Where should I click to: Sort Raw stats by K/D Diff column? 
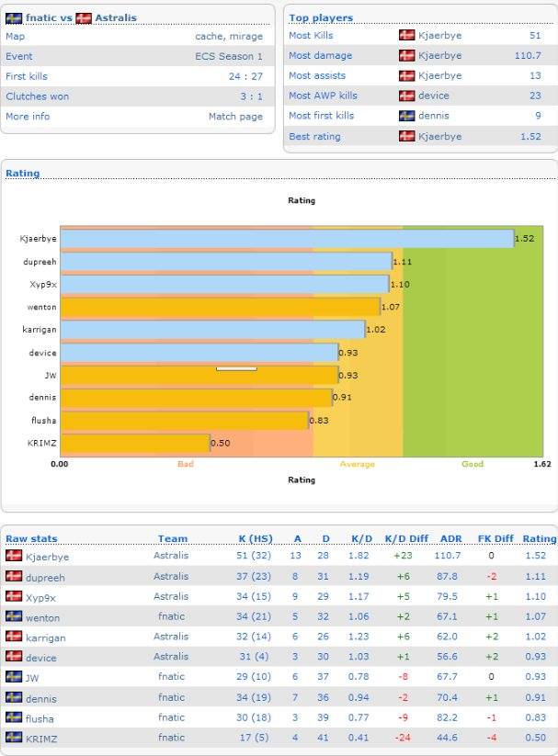406,538
